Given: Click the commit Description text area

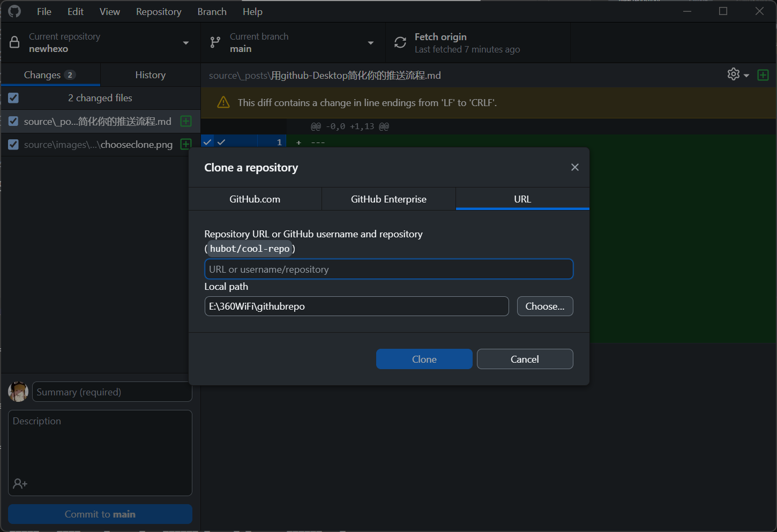Looking at the screenshot, I should tap(100, 453).
